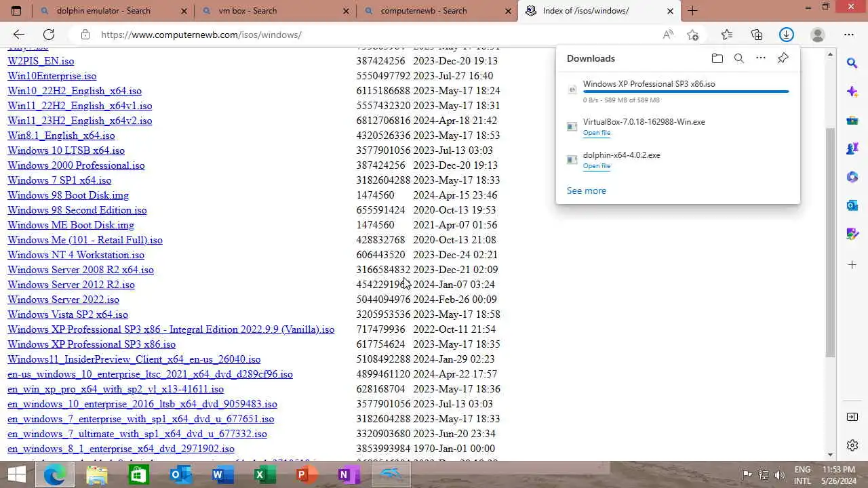
Task: Open Edge Settings and more menu
Action: click(849, 35)
